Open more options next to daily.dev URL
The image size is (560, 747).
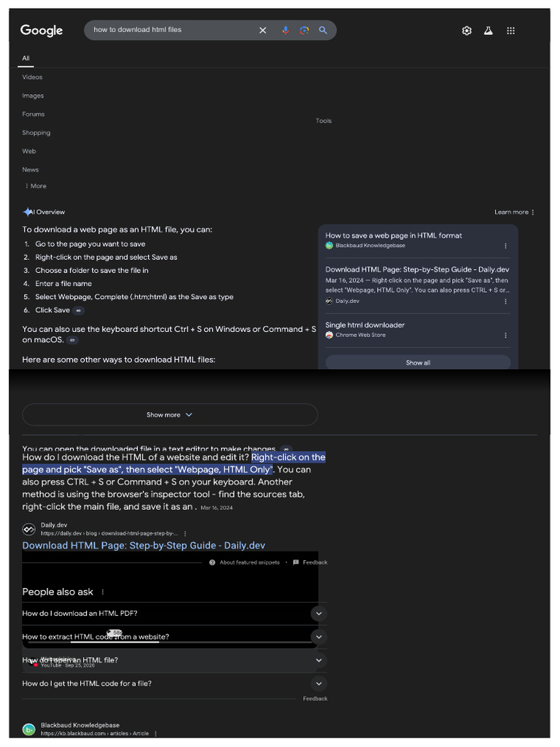(185, 533)
